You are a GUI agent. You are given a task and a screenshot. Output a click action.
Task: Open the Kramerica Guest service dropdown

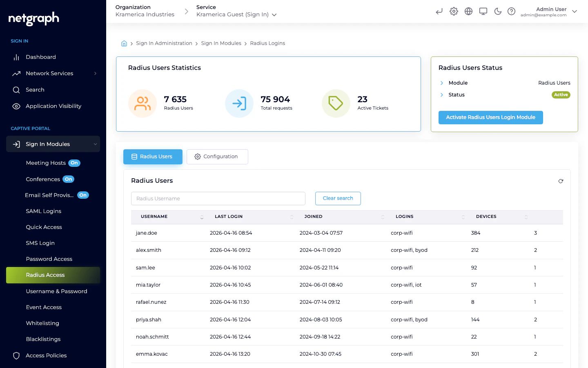274,14
